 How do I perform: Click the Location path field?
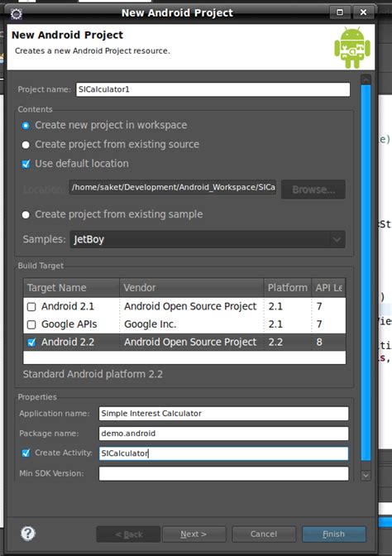[173, 187]
